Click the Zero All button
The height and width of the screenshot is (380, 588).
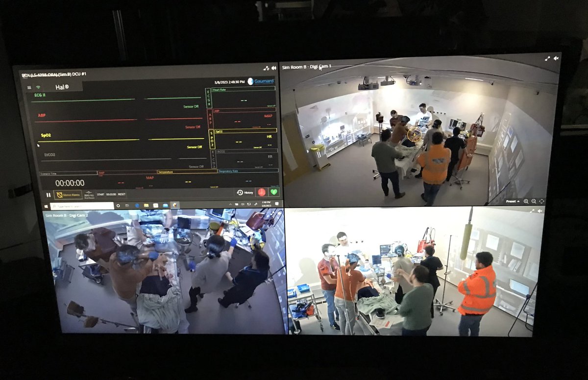(89, 194)
